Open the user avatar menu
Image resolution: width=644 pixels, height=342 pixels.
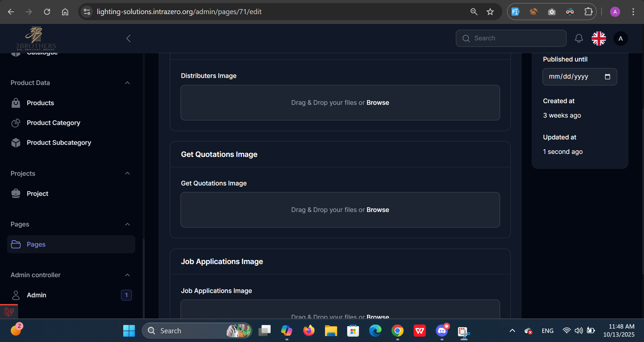[x=620, y=39]
